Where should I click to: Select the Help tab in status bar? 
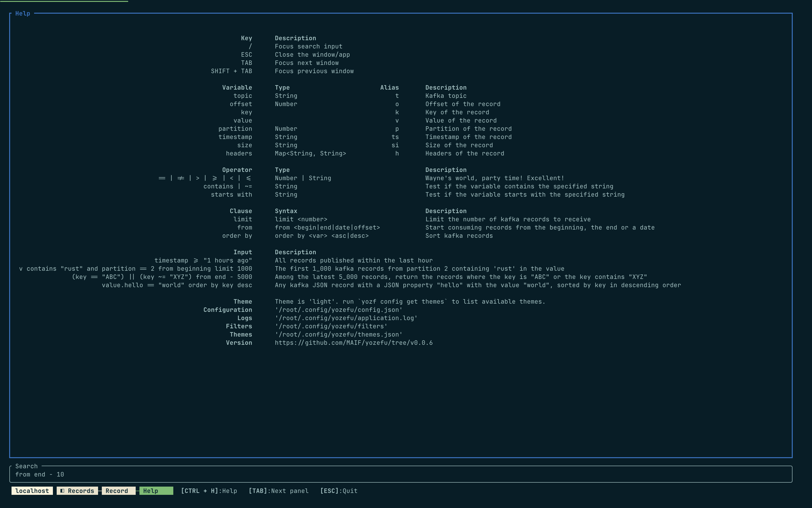(x=156, y=491)
